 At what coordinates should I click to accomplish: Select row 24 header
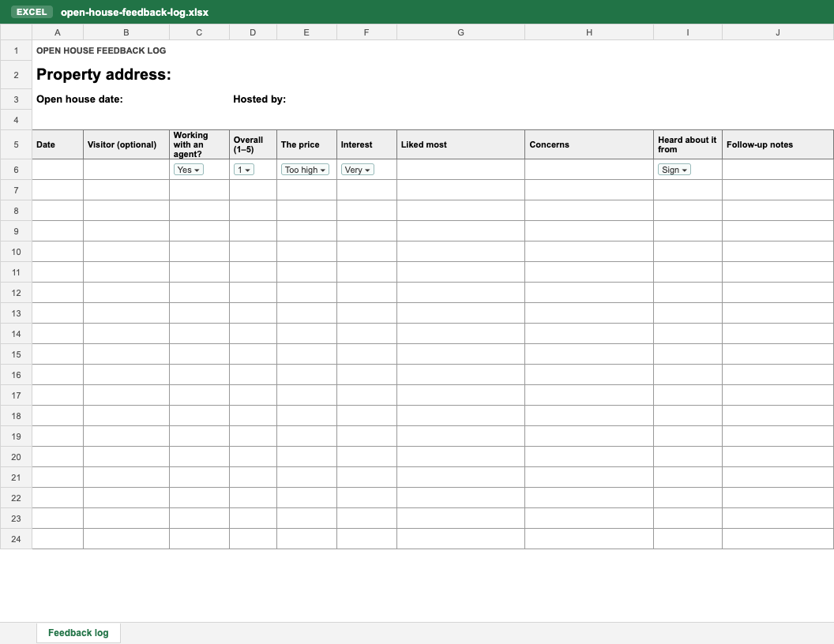coord(16,539)
